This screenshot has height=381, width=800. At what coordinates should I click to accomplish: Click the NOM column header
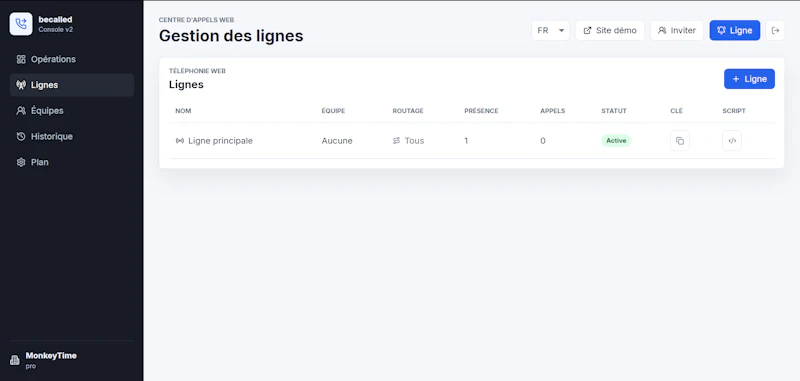tap(183, 111)
